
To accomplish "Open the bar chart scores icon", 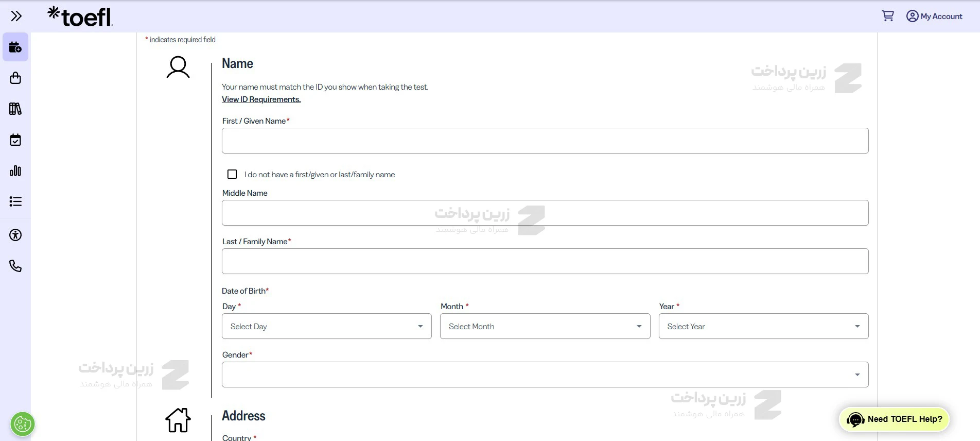I will [x=15, y=171].
